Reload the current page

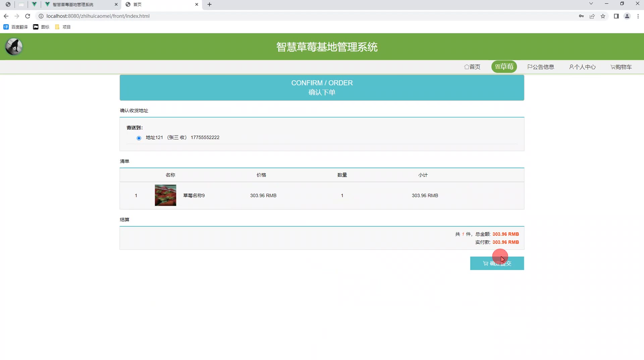click(x=28, y=16)
